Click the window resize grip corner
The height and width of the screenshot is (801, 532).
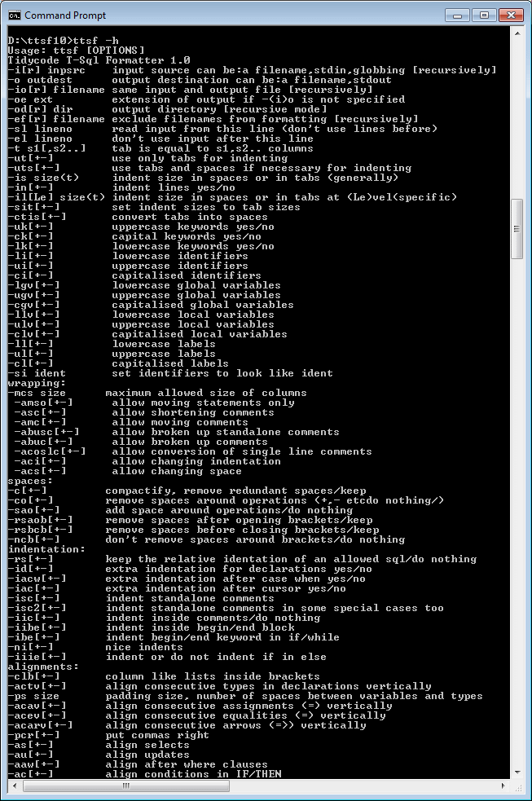click(x=517, y=786)
